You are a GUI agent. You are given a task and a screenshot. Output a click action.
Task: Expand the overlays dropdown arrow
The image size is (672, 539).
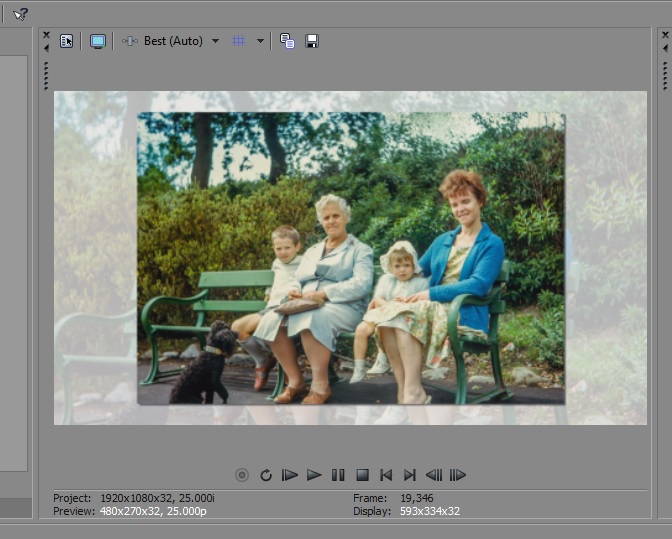[x=260, y=41]
